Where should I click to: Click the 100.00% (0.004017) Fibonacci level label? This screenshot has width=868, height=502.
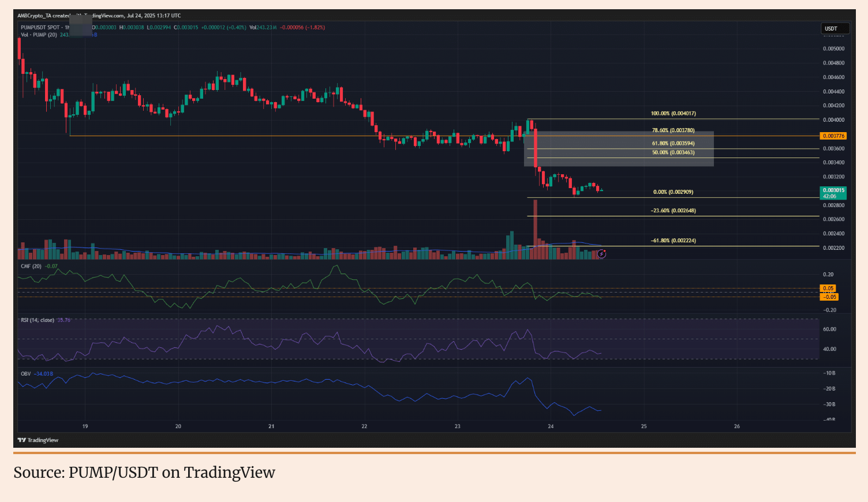673,114
